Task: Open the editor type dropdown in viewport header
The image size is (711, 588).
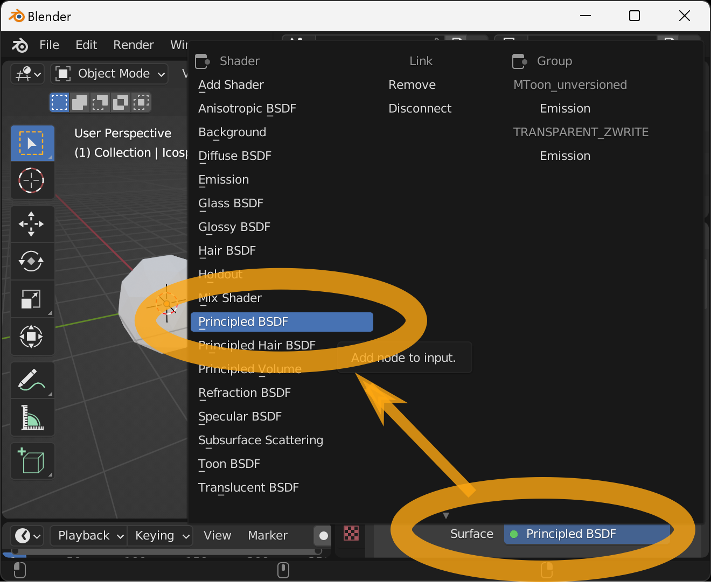Action: coord(27,74)
